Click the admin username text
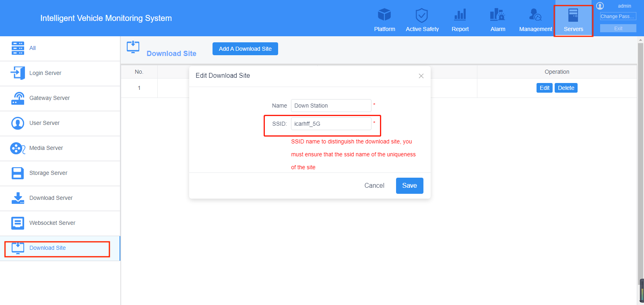Screen dimensions: 644x305 (624, 6)
